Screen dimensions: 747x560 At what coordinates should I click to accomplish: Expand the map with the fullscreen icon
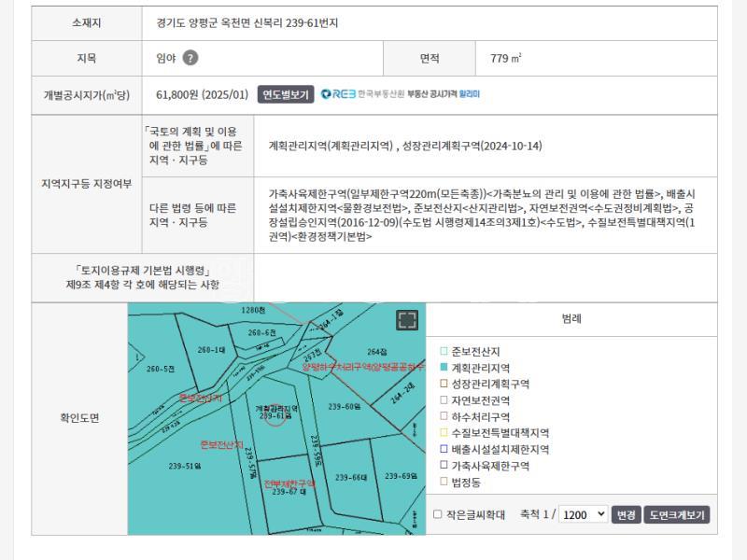pos(407,319)
